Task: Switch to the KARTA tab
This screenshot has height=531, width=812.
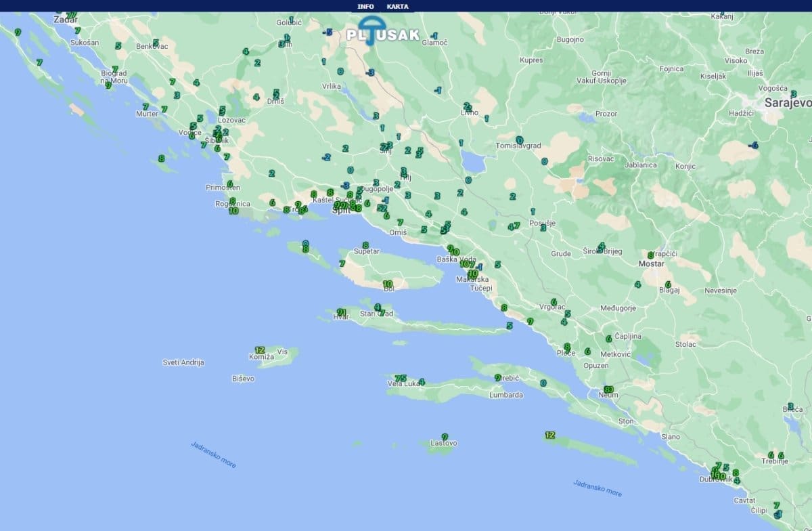Action: tap(397, 6)
